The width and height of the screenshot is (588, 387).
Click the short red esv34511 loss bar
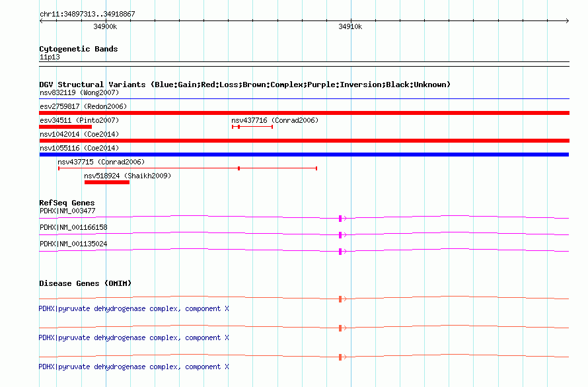[x=65, y=127]
